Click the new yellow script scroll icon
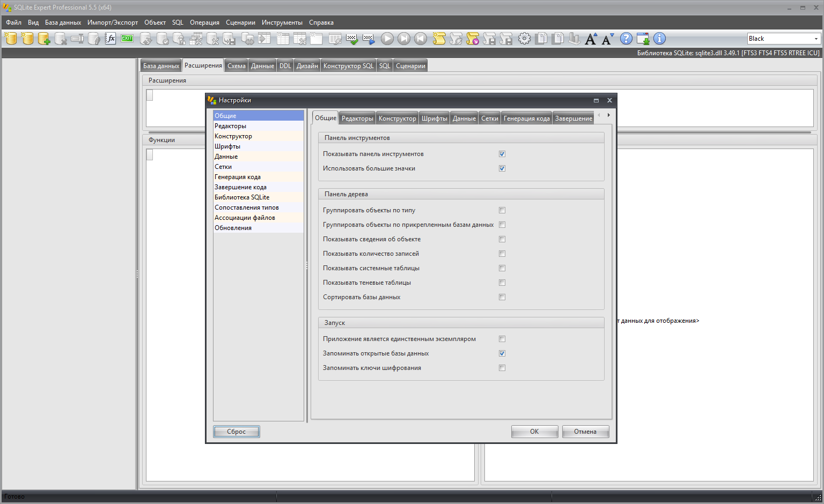 [439, 39]
